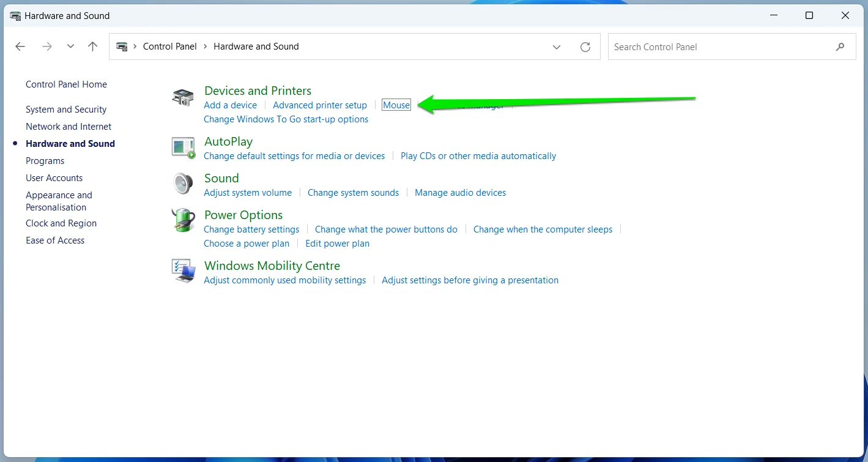
Task: Click the Power Options battery icon
Action: click(x=183, y=221)
